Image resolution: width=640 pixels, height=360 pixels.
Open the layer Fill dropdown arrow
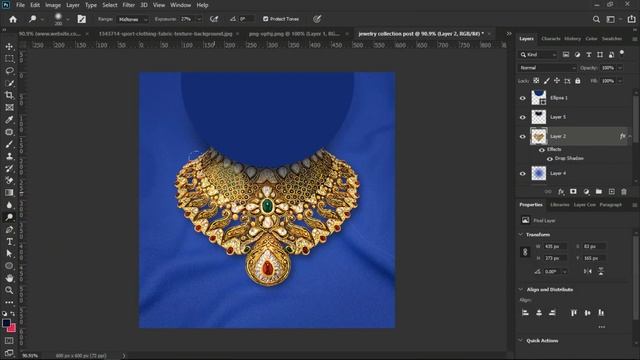[620, 81]
